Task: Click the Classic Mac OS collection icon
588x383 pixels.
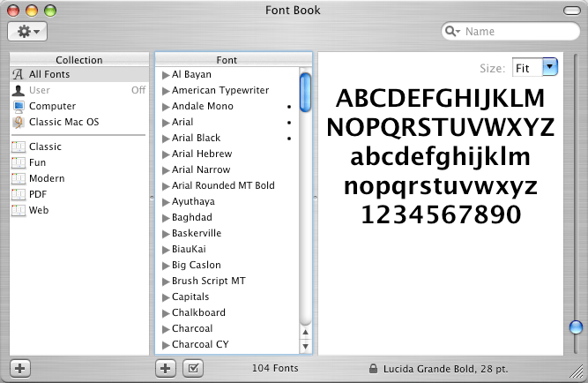Action: 18,122
